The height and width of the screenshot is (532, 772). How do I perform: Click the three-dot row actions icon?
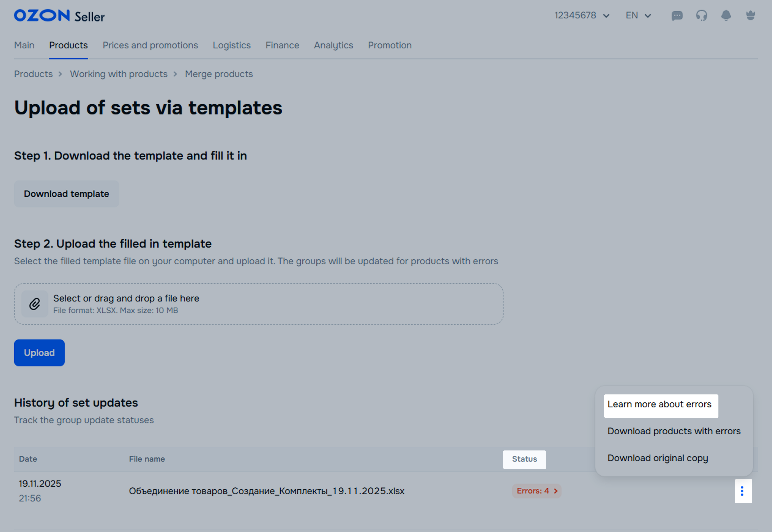tap(743, 491)
